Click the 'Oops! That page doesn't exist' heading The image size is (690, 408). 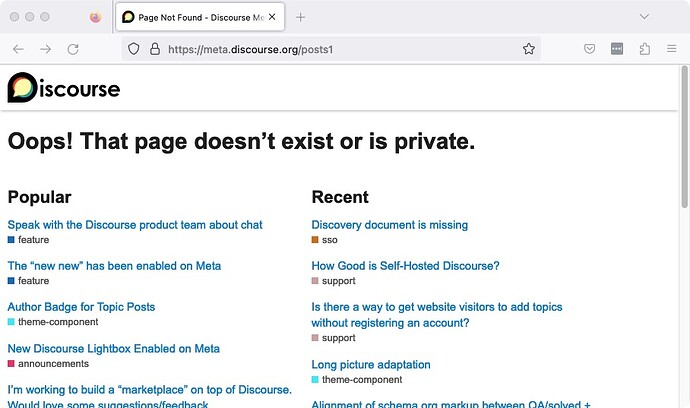(x=242, y=142)
